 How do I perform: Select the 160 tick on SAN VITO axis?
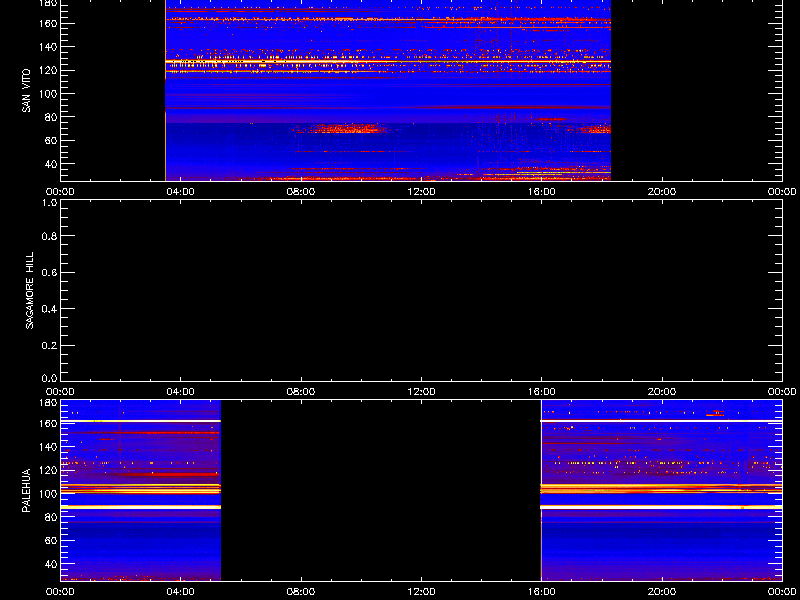(x=49, y=23)
